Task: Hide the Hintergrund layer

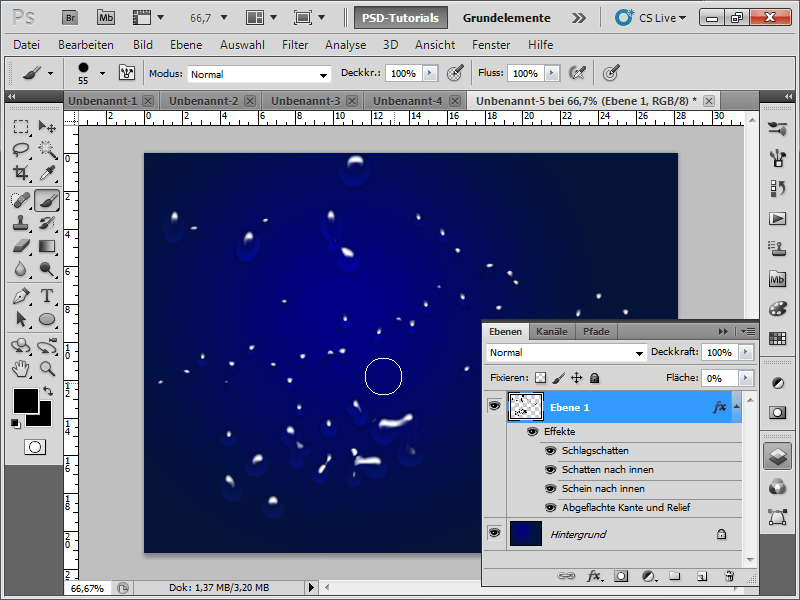Action: tap(494, 533)
